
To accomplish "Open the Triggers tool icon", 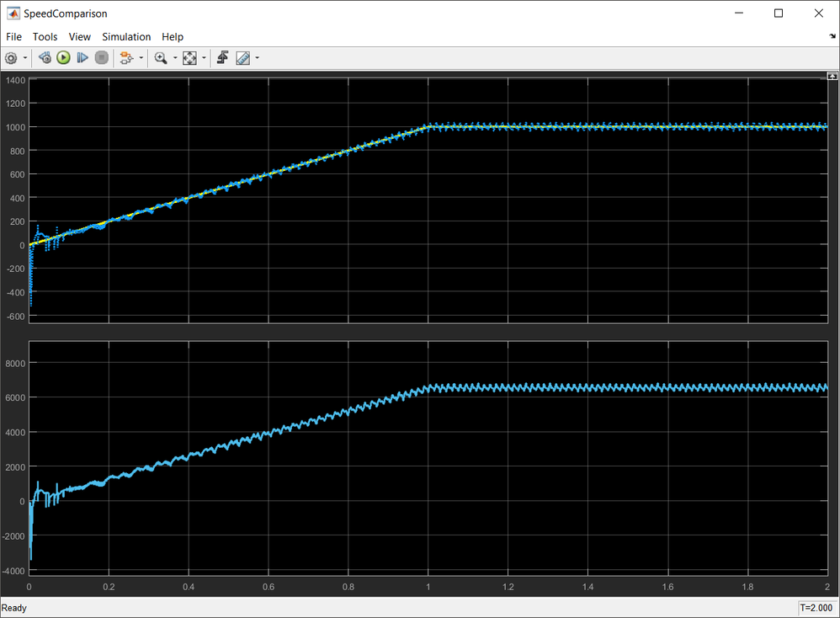I will click(223, 58).
